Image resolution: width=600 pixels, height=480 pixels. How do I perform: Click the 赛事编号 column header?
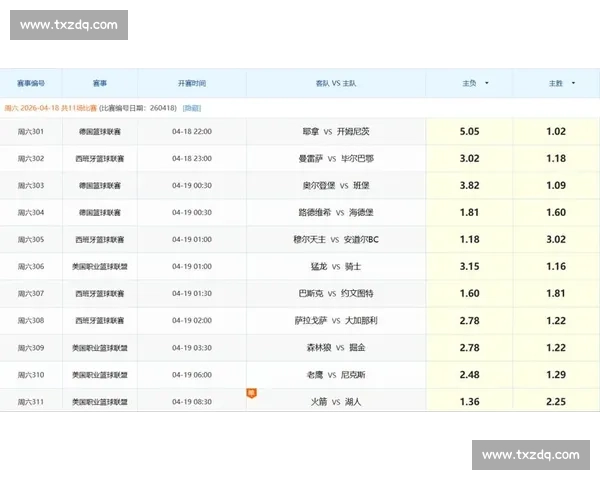point(31,83)
